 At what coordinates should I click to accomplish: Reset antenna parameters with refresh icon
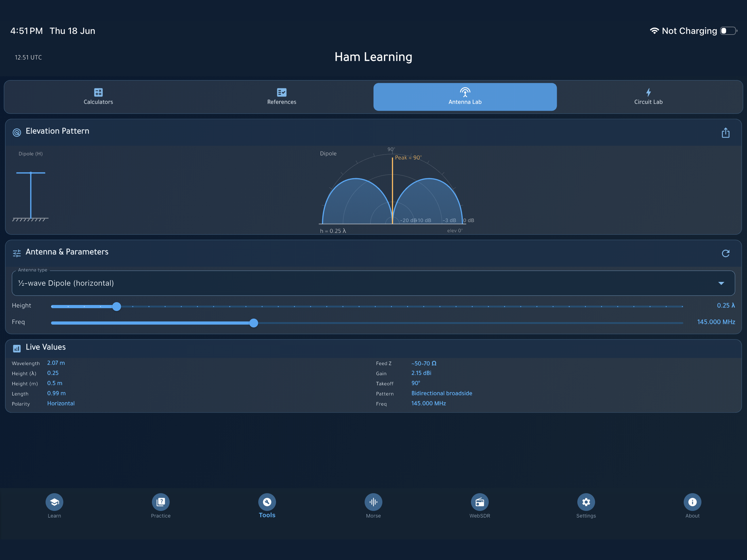point(725,253)
